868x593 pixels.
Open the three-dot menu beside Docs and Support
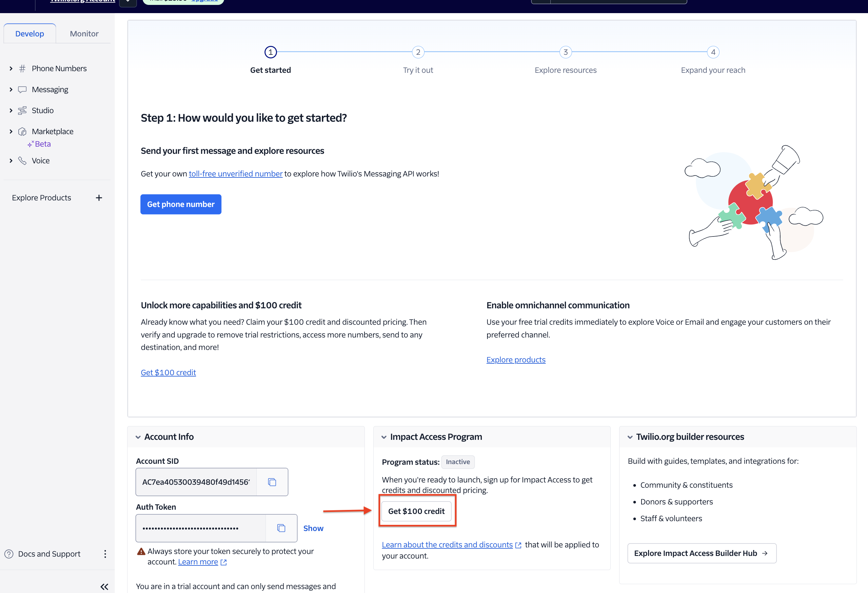tap(105, 554)
